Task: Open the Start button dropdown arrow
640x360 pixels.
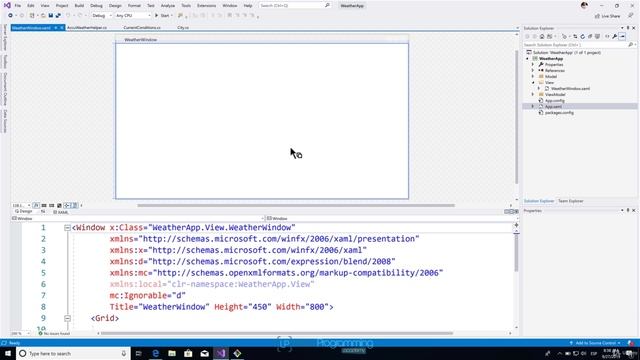Action: [172, 16]
